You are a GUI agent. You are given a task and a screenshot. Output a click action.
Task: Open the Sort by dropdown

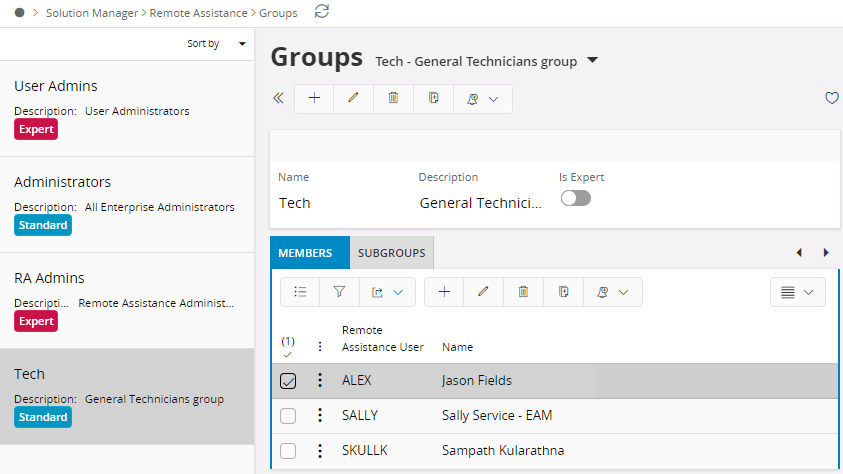click(216, 44)
